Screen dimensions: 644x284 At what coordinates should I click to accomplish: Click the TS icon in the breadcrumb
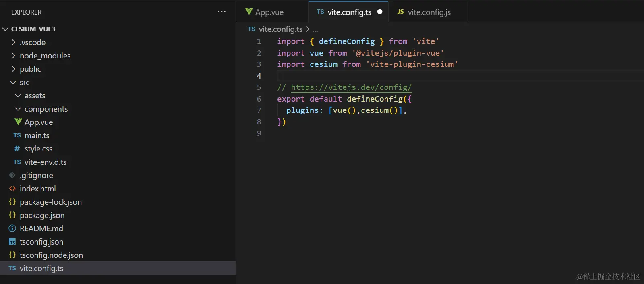pyautogui.click(x=252, y=29)
